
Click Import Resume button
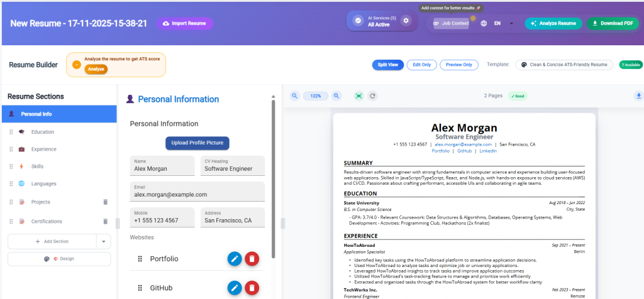pyautogui.click(x=184, y=23)
